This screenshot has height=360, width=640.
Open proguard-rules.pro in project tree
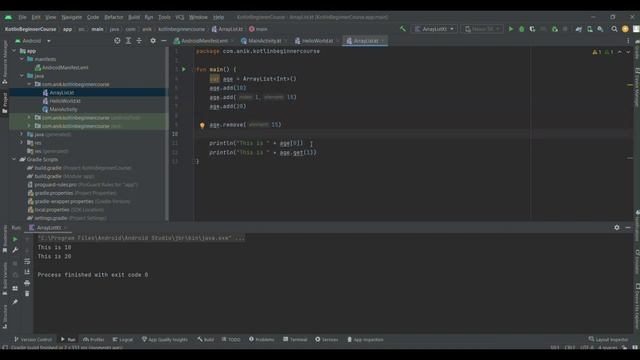pyautogui.click(x=56, y=184)
